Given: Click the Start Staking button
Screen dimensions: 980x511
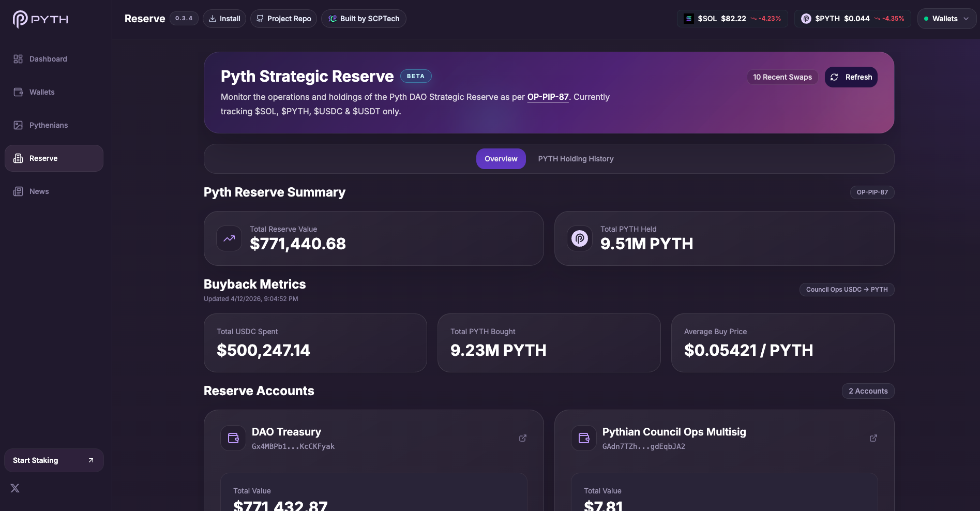Looking at the screenshot, I should point(54,460).
